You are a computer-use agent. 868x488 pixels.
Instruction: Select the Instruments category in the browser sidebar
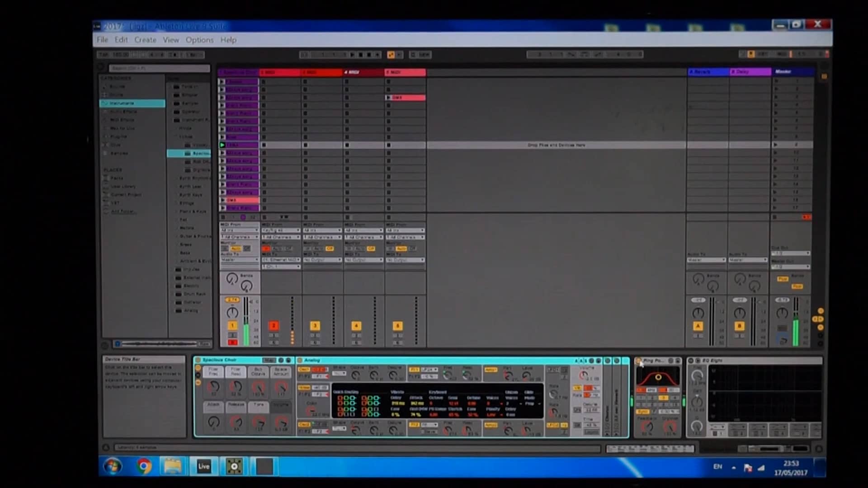(x=133, y=103)
